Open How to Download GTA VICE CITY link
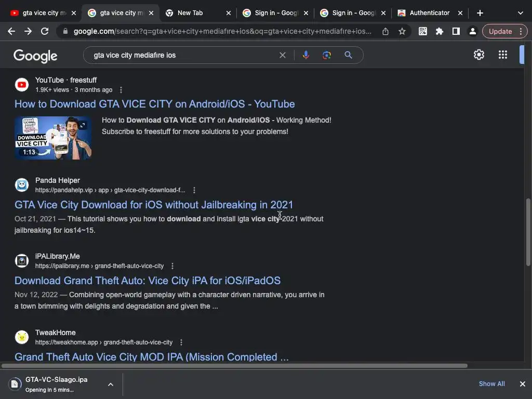The height and width of the screenshot is (399, 532). point(154,104)
